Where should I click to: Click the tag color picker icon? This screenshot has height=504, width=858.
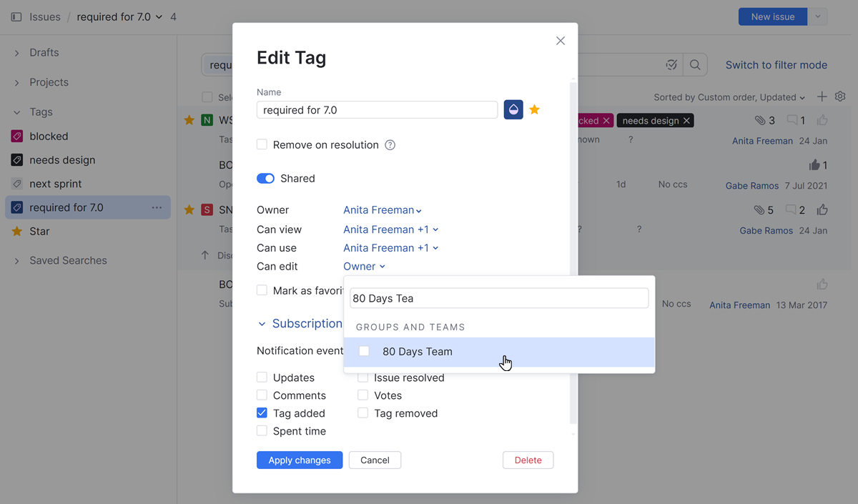513,109
